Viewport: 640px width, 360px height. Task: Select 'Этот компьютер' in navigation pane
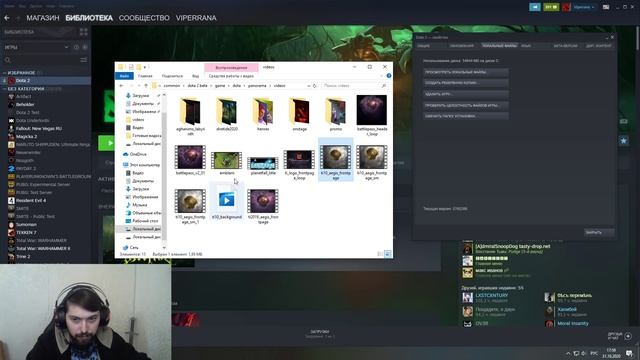pyautogui.click(x=141, y=165)
